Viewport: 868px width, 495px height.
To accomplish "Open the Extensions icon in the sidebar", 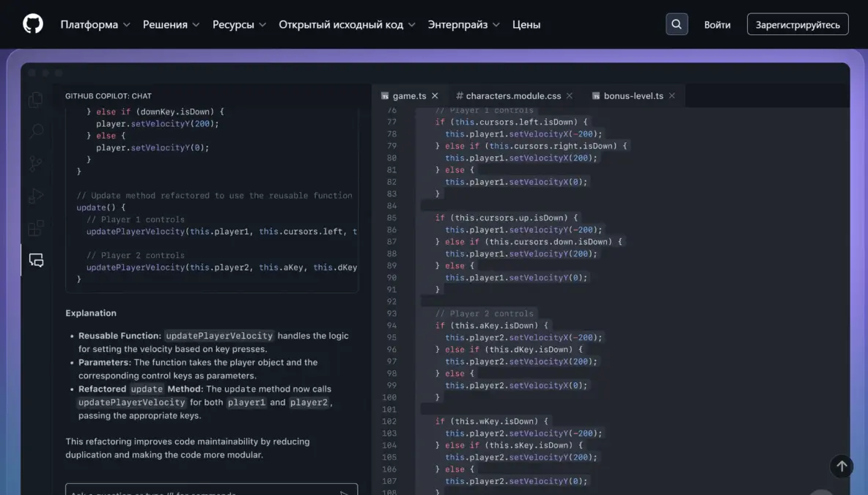I will 36,228.
